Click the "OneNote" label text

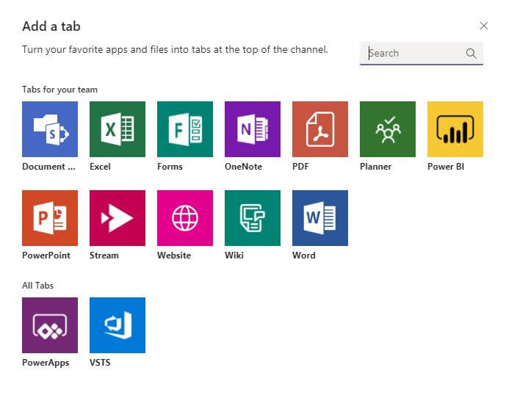point(243,167)
